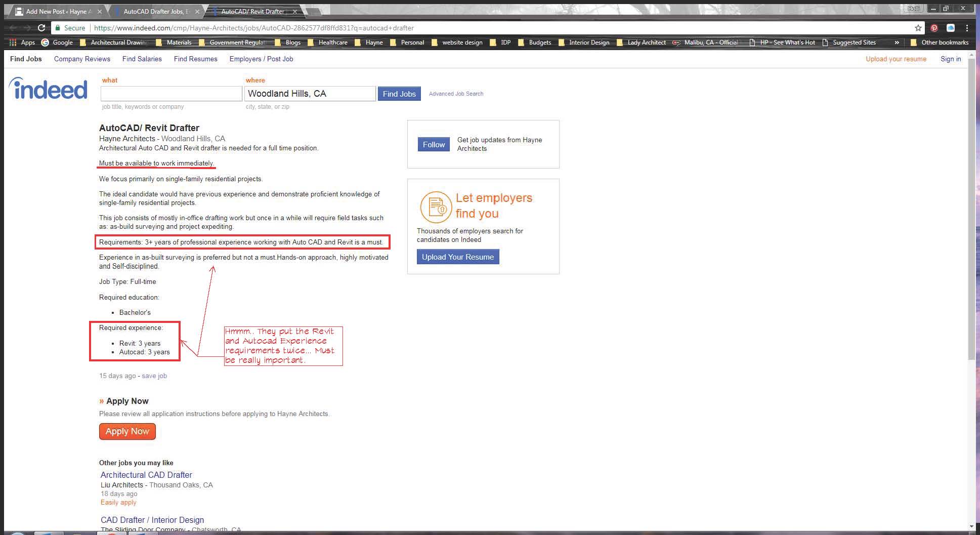Focus the 'where' location field

310,94
